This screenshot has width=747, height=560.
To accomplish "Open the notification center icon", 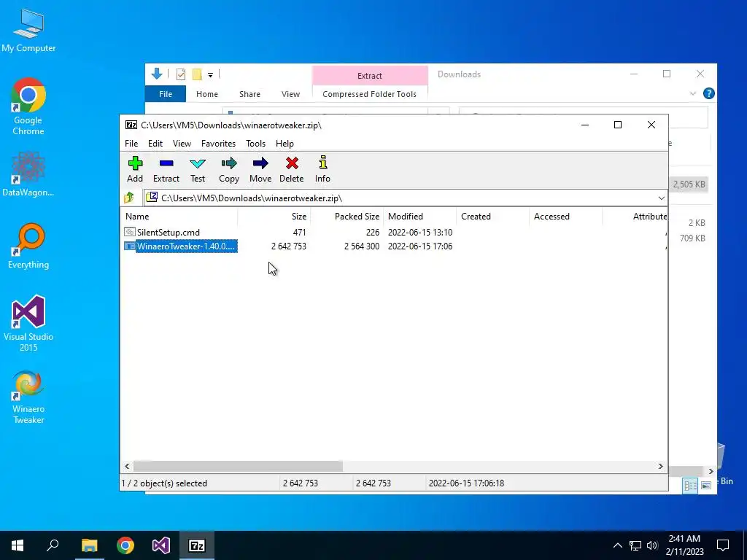I will click(x=723, y=545).
